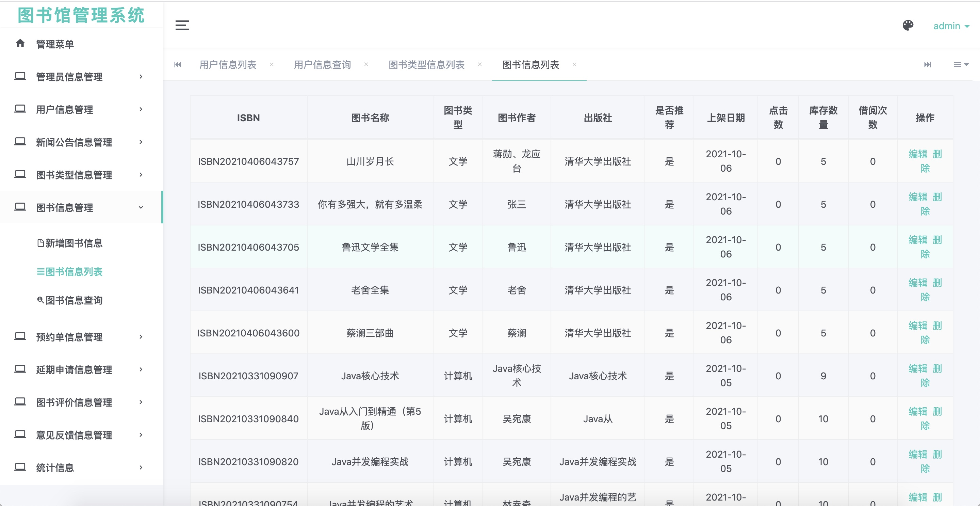
Task: Click the file icon of 新增图书信息
Action: 40,243
